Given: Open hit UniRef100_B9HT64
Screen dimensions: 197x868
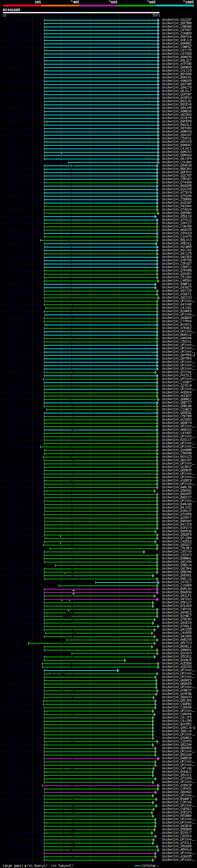Looking at the screenshot, I should [177, 37].
